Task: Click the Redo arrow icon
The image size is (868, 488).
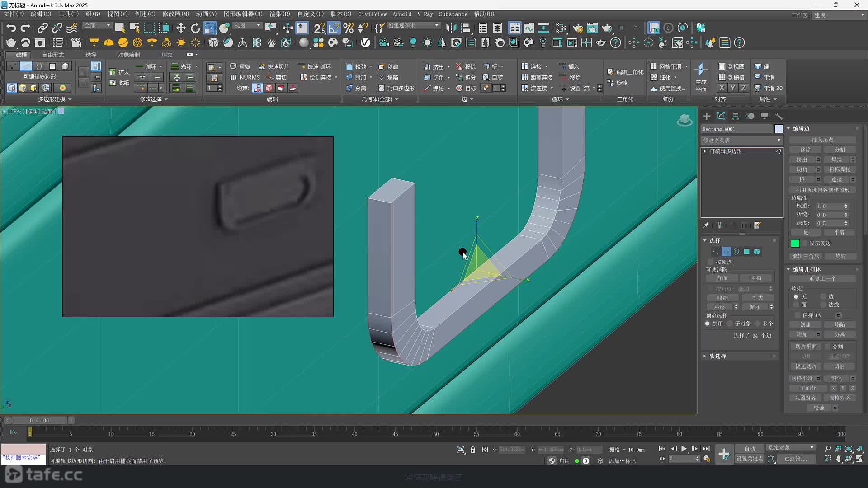Action: [25, 28]
